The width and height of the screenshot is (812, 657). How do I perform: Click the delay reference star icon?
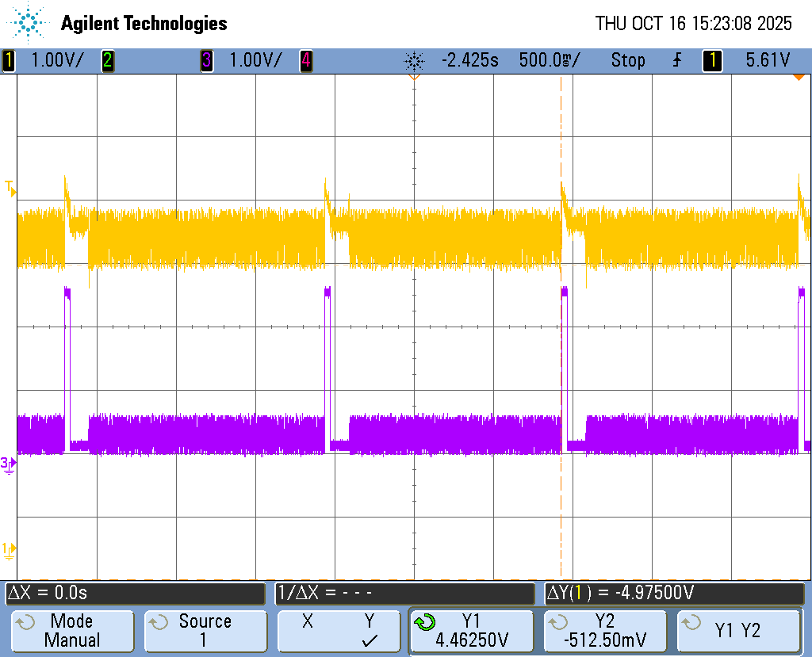click(414, 61)
